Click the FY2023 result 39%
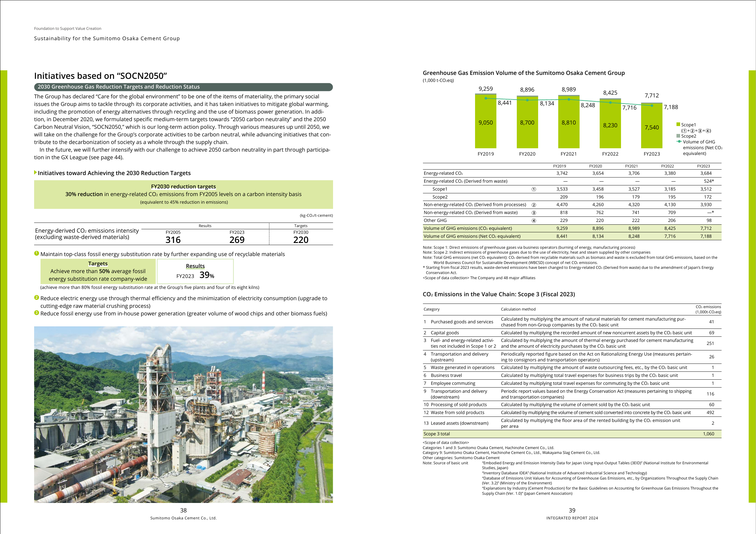 click(x=207, y=275)
